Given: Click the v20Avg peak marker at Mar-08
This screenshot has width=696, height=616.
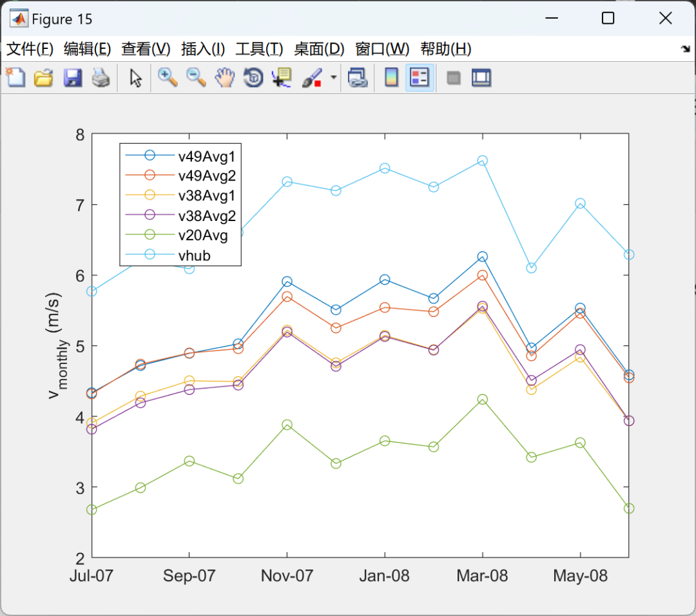Looking at the screenshot, I should (483, 399).
